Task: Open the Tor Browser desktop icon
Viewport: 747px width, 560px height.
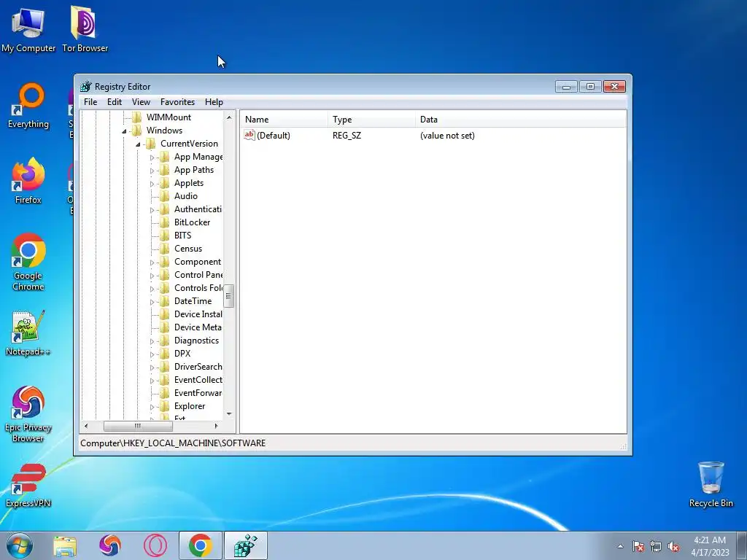Action: [85, 29]
